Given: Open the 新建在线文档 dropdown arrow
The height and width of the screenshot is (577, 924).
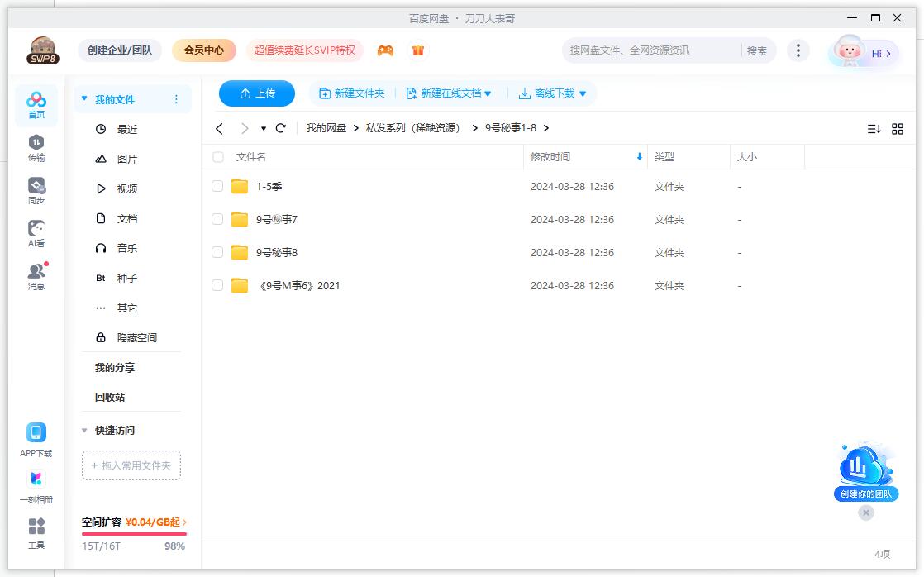Looking at the screenshot, I should coord(488,93).
